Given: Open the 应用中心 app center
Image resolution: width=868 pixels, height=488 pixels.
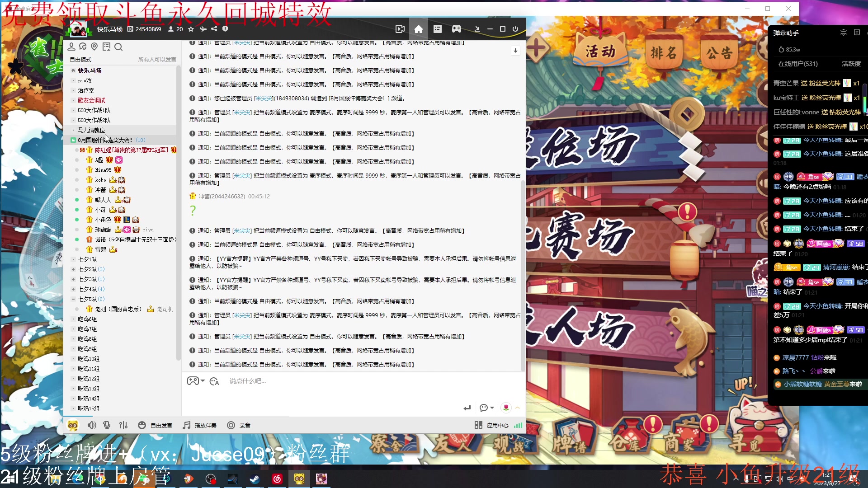Looking at the screenshot, I should (x=492, y=425).
